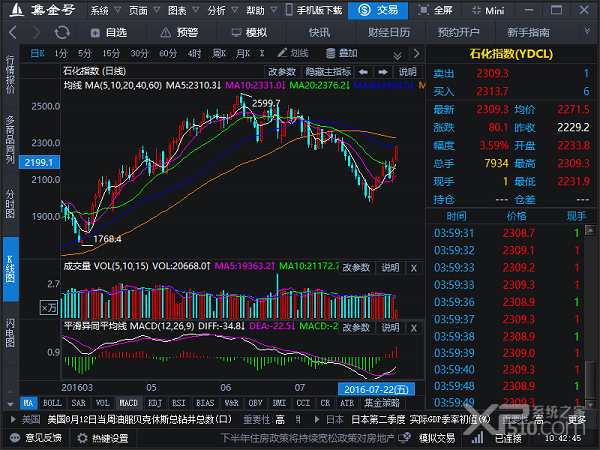This screenshot has width=600, height=450.
Task: Click scroll-up arrow of trade list
Action: click(x=590, y=230)
